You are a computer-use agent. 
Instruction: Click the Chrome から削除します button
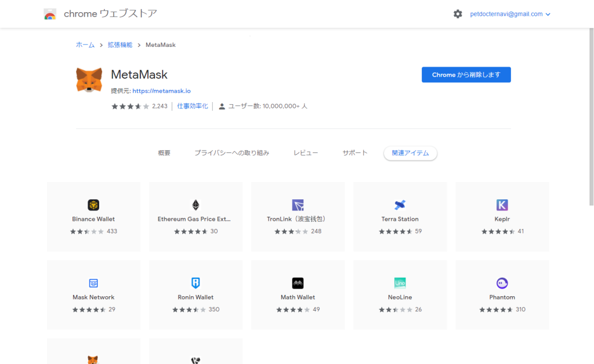pyautogui.click(x=466, y=75)
